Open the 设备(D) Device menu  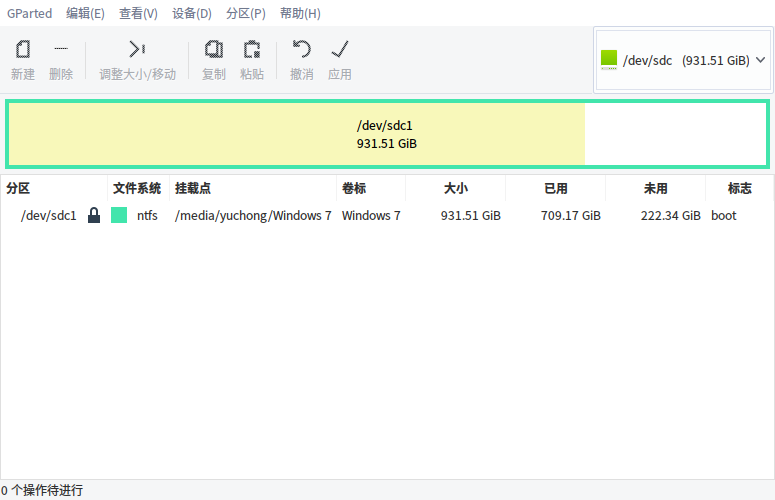192,13
